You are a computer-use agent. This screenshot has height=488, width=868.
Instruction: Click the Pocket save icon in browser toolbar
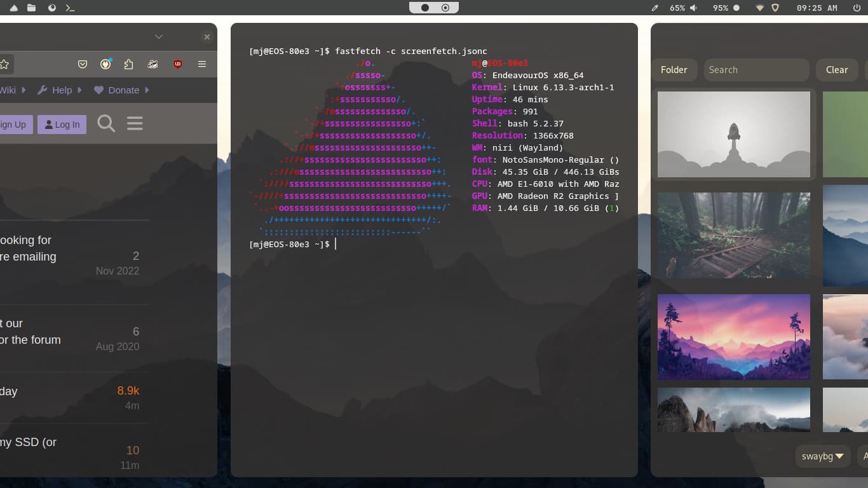(83, 64)
